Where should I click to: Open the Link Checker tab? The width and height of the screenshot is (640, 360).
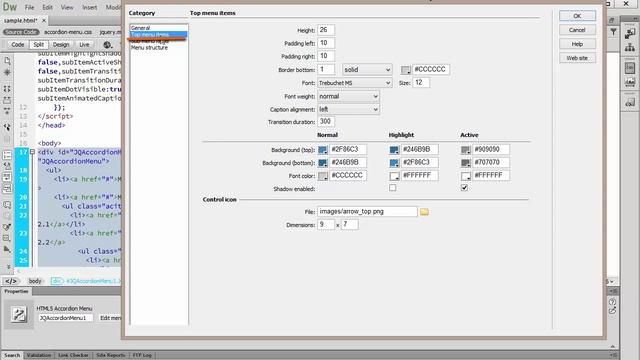73,355
